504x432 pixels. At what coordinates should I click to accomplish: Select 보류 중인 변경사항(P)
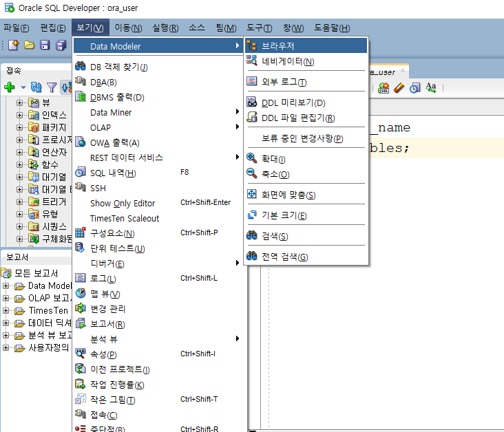click(x=306, y=138)
